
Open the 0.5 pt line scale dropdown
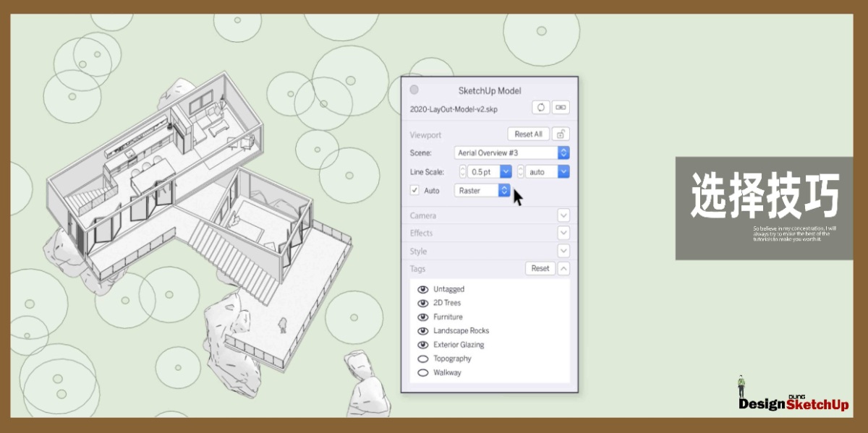point(506,172)
